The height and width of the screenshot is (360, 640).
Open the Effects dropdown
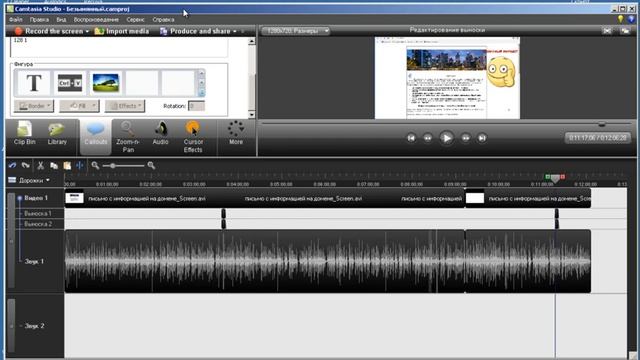[125, 106]
